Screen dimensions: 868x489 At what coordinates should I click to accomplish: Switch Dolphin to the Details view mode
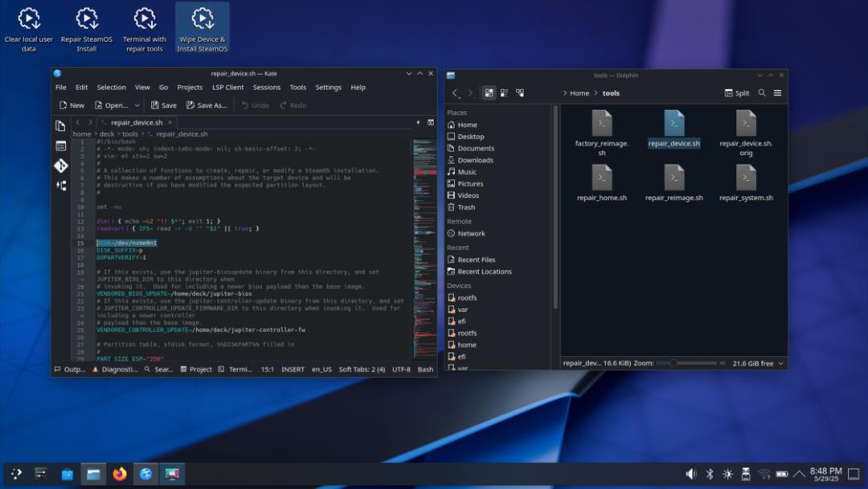[x=520, y=93]
